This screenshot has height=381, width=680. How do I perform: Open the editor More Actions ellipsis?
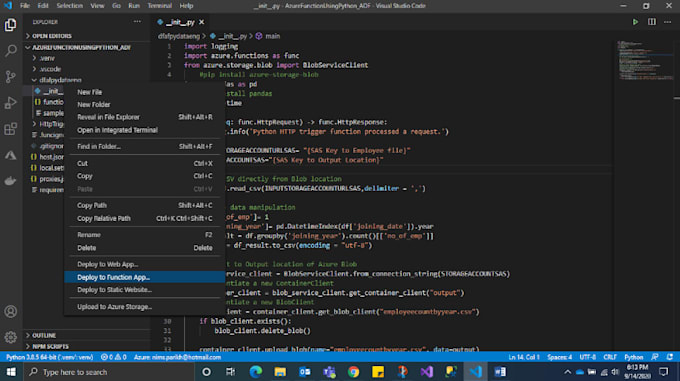tap(668, 22)
